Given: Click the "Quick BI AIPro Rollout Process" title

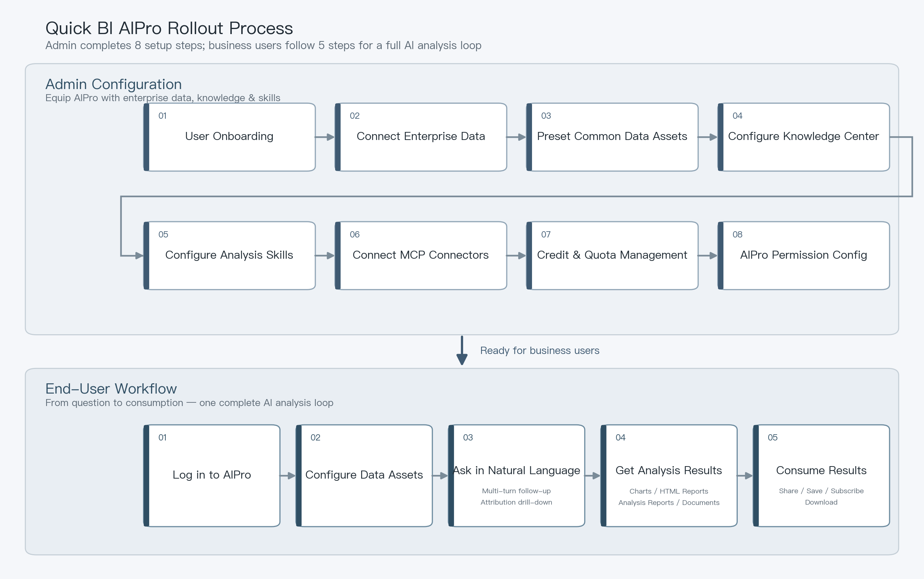Looking at the screenshot, I should tap(169, 28).
